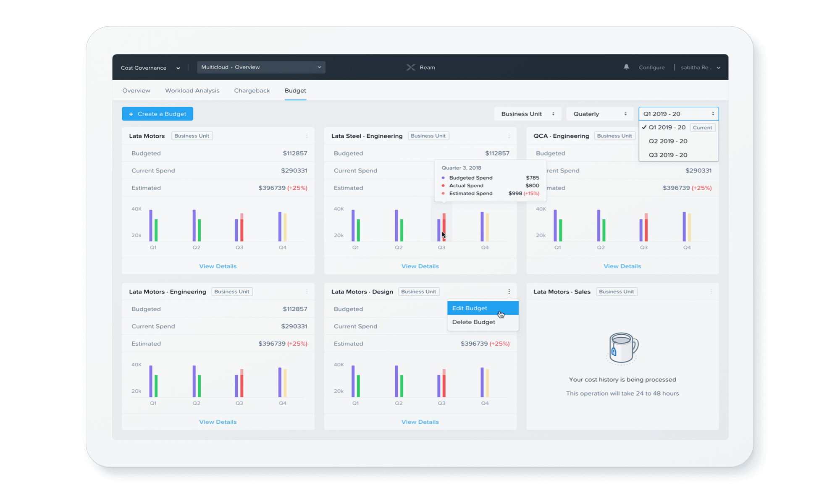
Task: Click the three-dot menu on Lata Motors card
Action: [307, 136]
